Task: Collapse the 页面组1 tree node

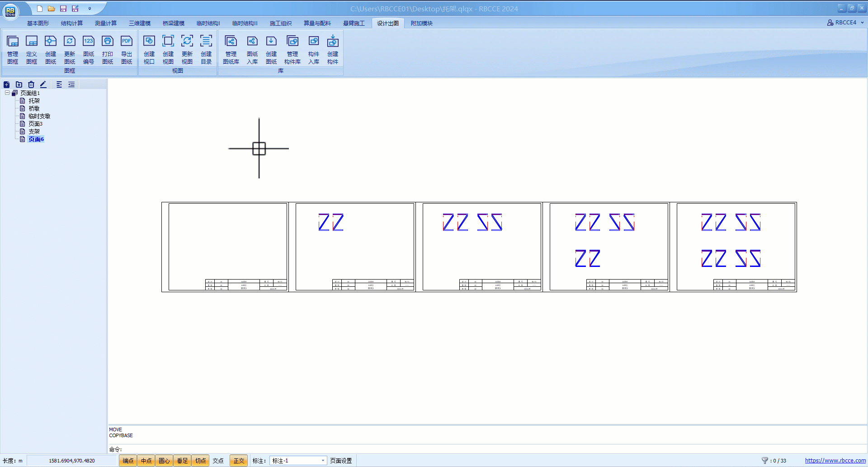Action: (7, 93)
